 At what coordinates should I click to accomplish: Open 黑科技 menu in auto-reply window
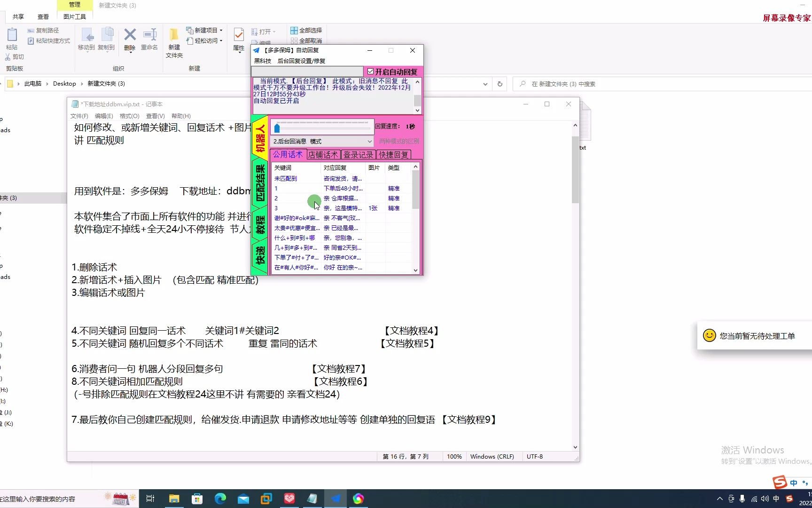pos(263,61)
